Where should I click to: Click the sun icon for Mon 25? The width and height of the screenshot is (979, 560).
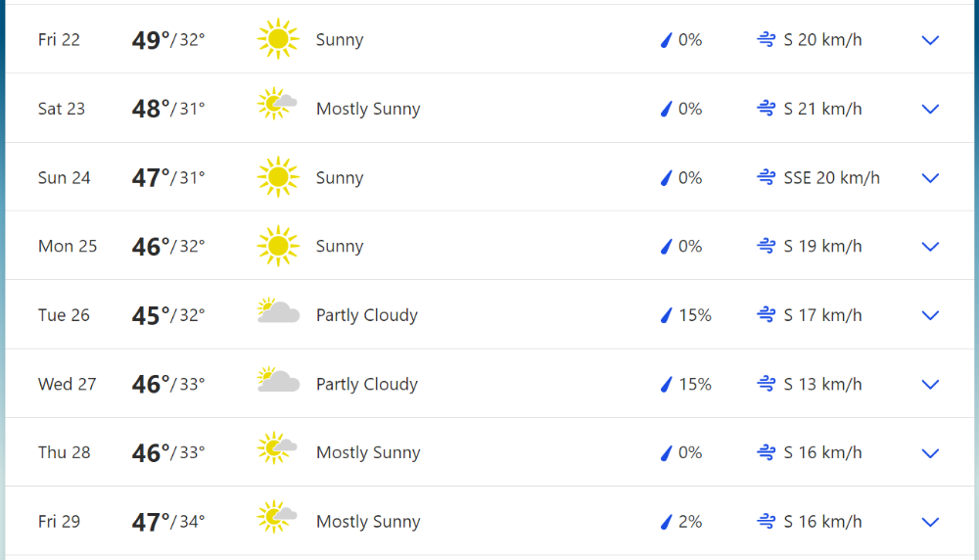pyautogui.click(x=278, y=246)
